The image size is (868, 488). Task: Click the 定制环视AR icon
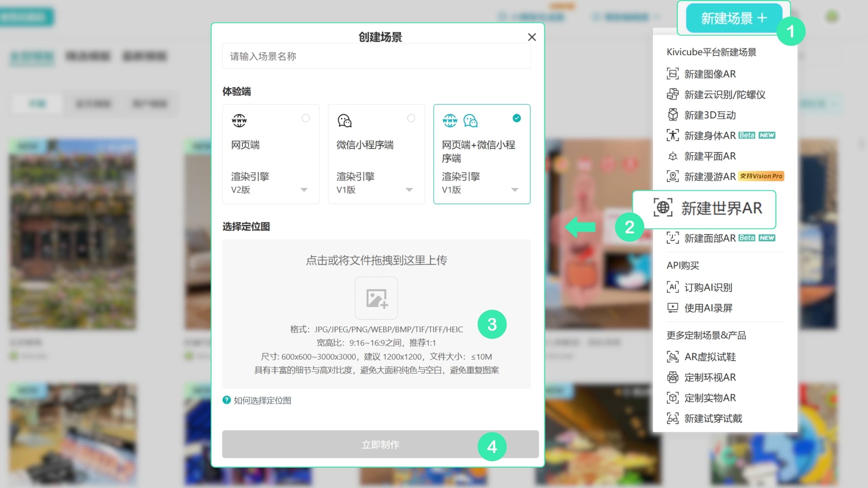tap(673, 377)
